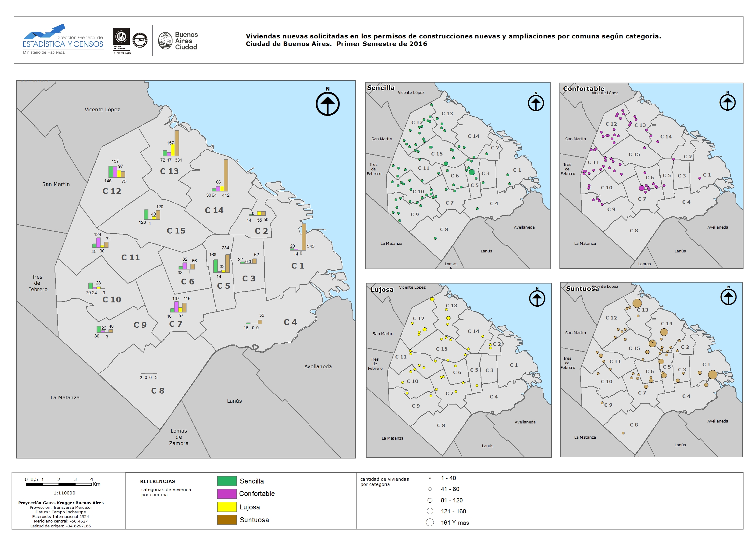The width and height of the screenshot is (756, 535).
Task: Click the IRAM certification logo
Action: 122,37
